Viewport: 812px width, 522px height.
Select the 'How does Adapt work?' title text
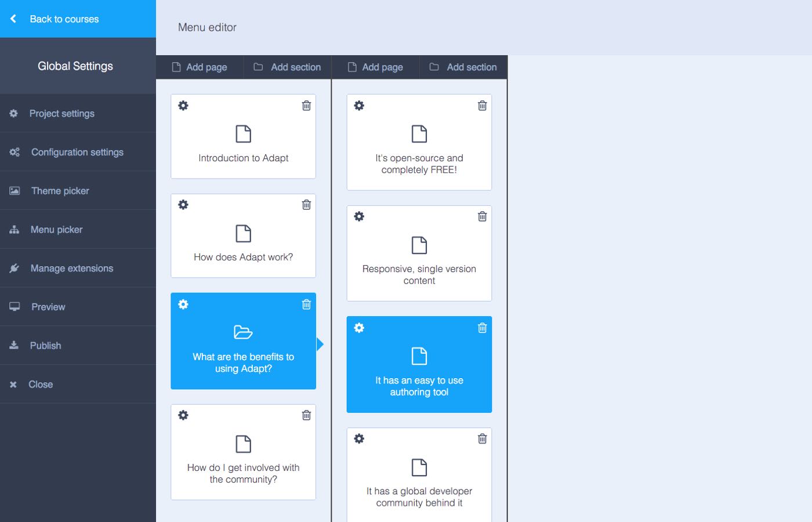coord(244,257)
